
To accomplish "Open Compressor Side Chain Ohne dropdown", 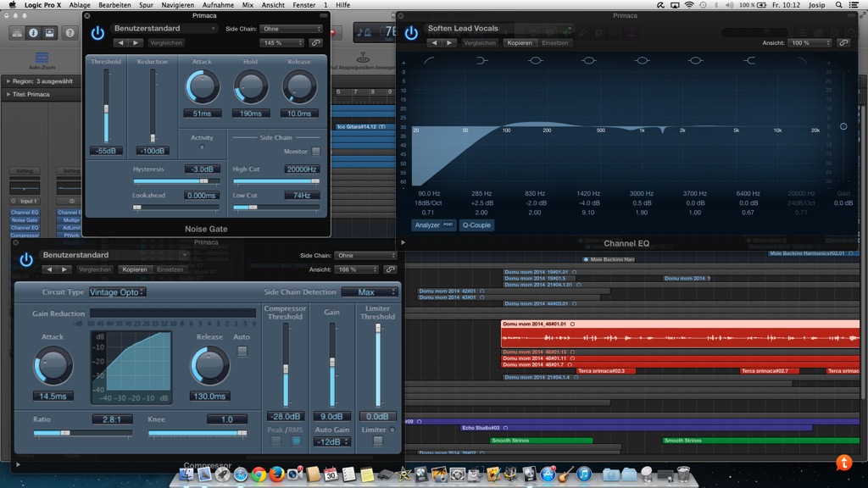I will point(365,256).
